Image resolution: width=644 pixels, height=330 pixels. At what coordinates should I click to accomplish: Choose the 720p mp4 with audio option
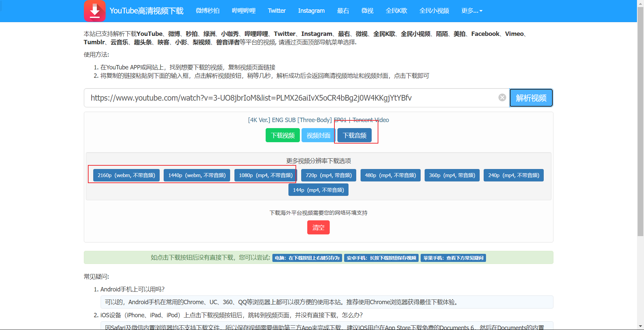pyautogui.click(x=329, y=175)
